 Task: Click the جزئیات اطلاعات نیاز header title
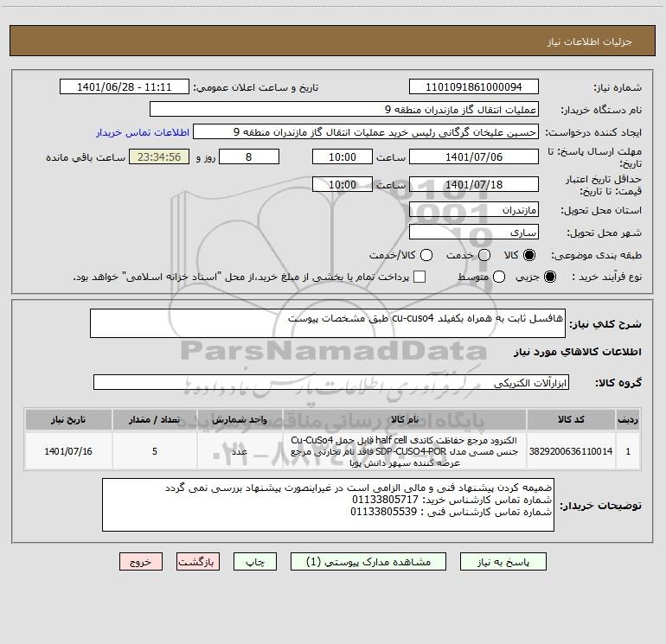(x=590, y=41)
